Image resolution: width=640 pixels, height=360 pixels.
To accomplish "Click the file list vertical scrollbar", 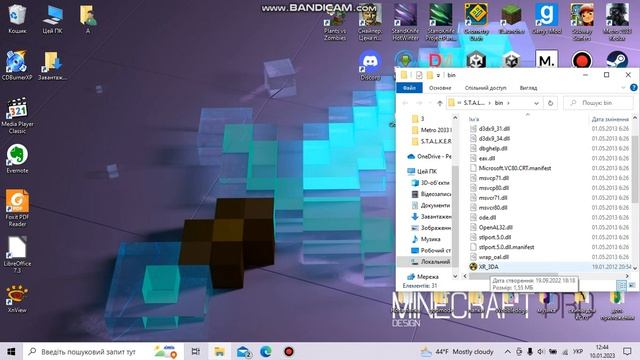I will point(635,169).
